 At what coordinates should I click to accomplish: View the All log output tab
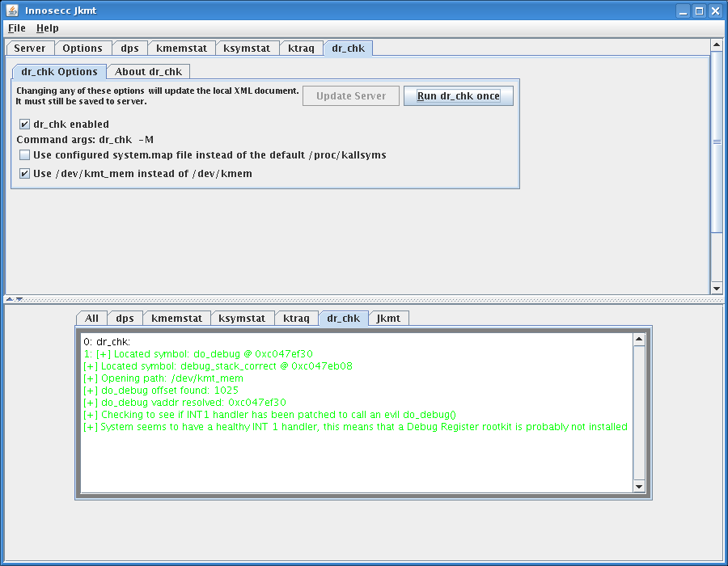point(91,318)
